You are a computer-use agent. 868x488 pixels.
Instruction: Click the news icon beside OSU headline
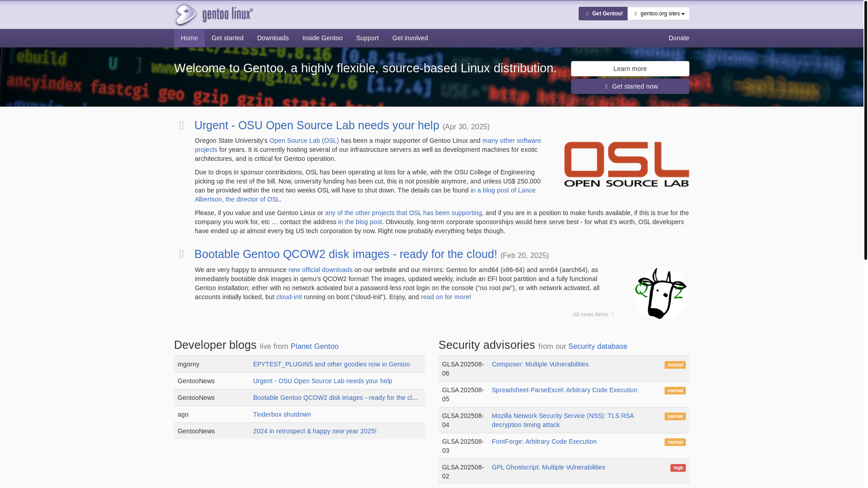coord(182,126)
